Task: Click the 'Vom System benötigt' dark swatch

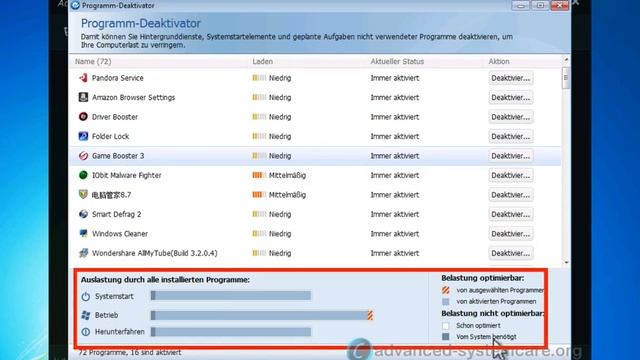Action: point(446,337)
